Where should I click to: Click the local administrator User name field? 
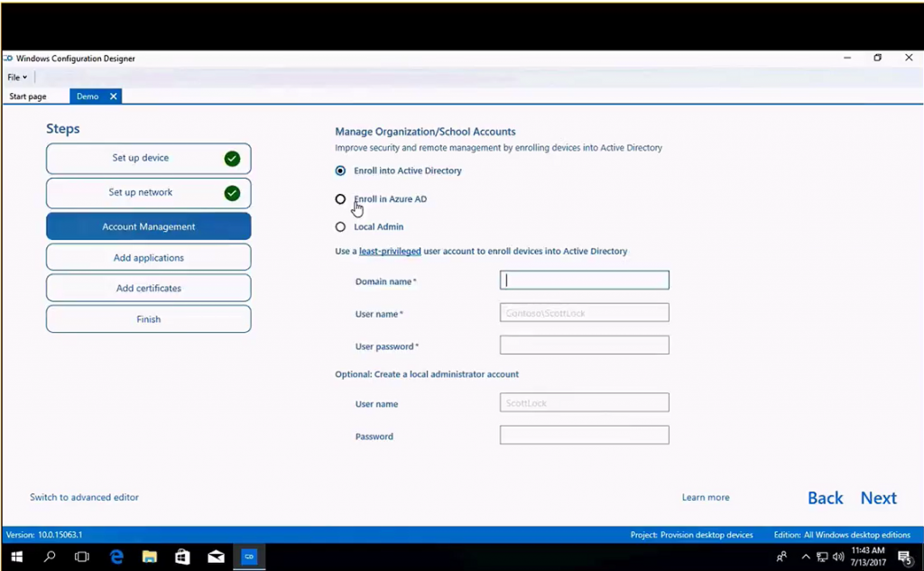click(584, 402)
